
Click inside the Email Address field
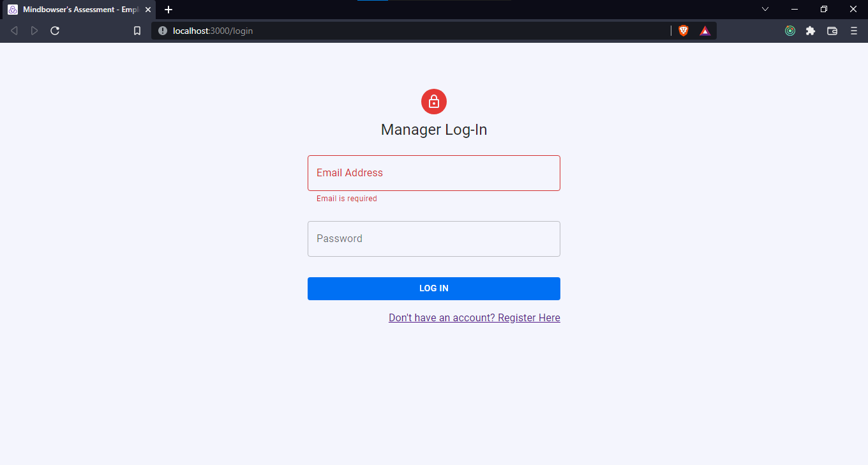433,172
